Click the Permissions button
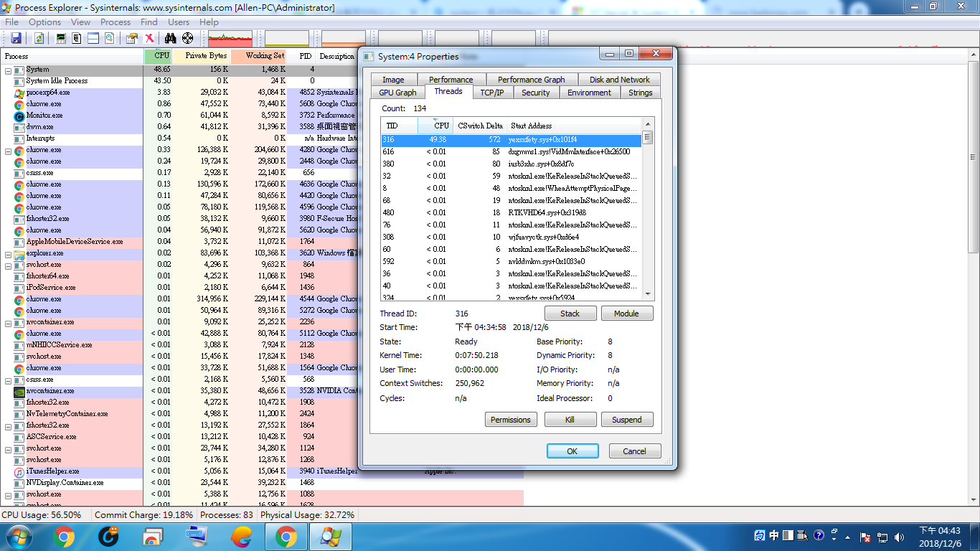This screenshot has width=980, height=551. click(x=511, y=420)
